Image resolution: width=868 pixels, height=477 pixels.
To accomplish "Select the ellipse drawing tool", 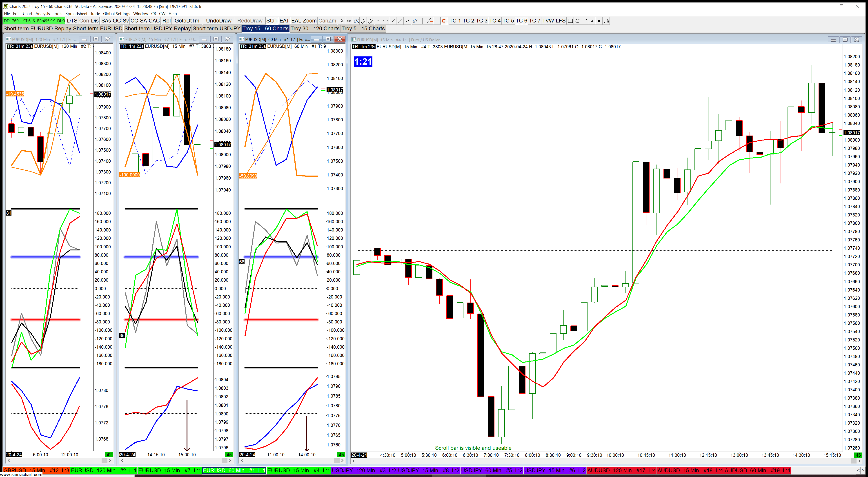I will click(x=578, y=21).
